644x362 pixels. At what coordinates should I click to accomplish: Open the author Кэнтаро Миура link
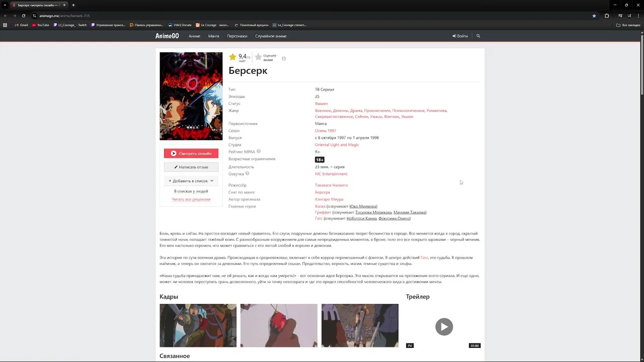[x=329, y=199]
